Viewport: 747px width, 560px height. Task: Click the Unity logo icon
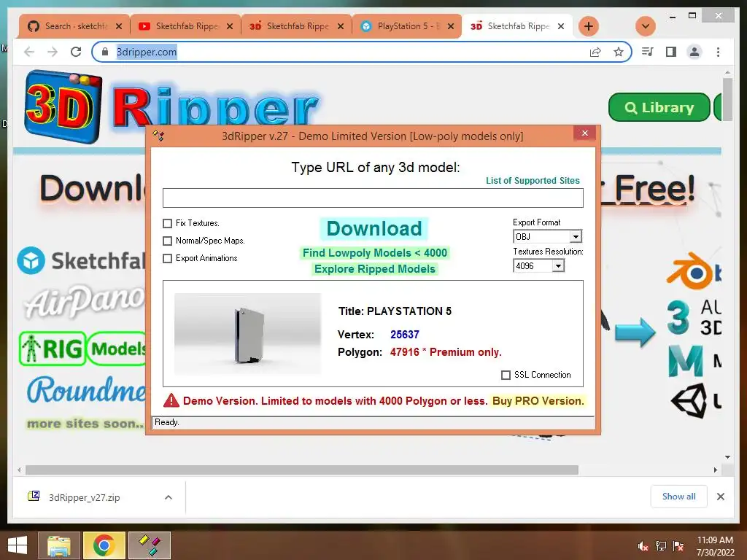click(689, 401)
